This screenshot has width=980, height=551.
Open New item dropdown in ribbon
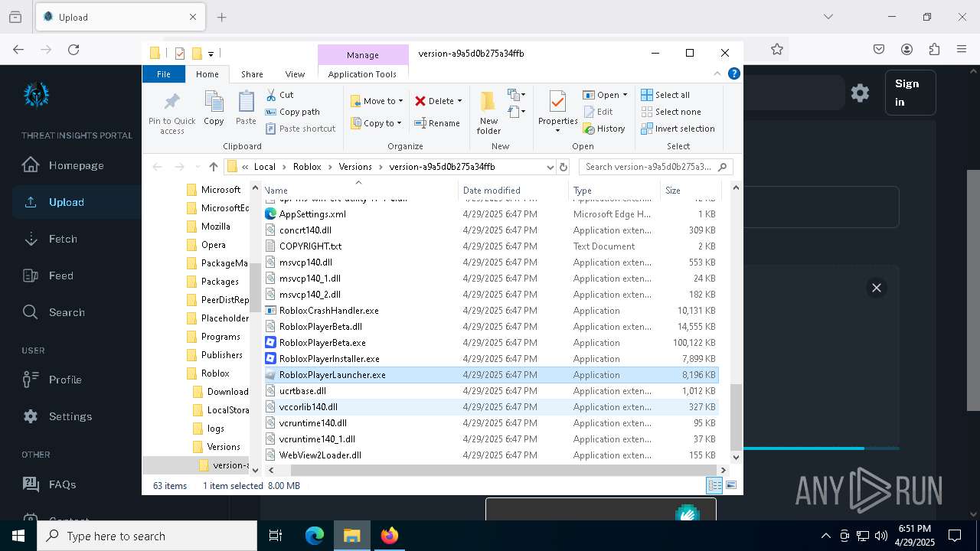point(517,95)
